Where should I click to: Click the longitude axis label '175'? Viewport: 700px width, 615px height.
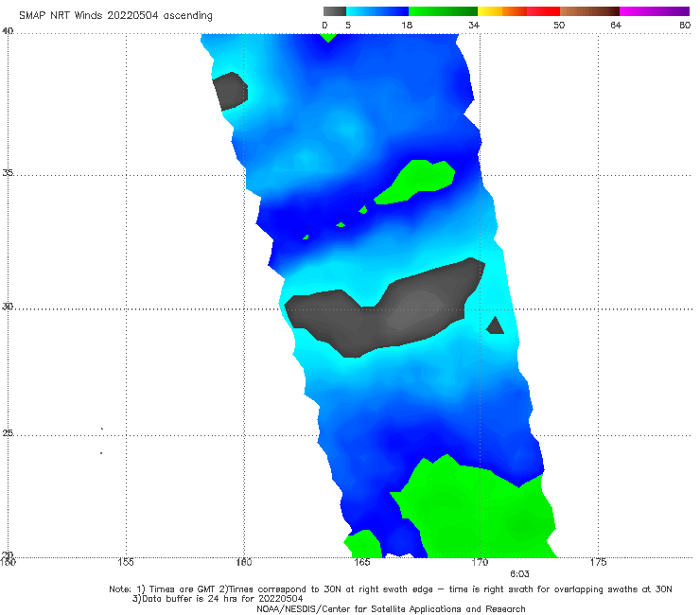[598, 562]
